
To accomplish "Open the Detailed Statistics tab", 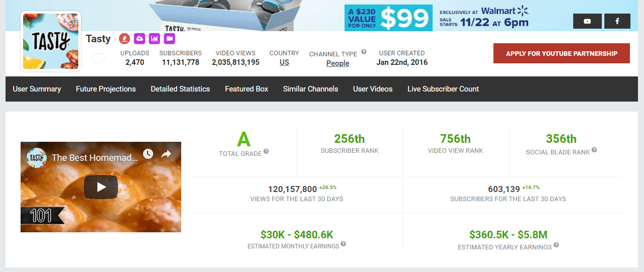I will click(180, 89).
